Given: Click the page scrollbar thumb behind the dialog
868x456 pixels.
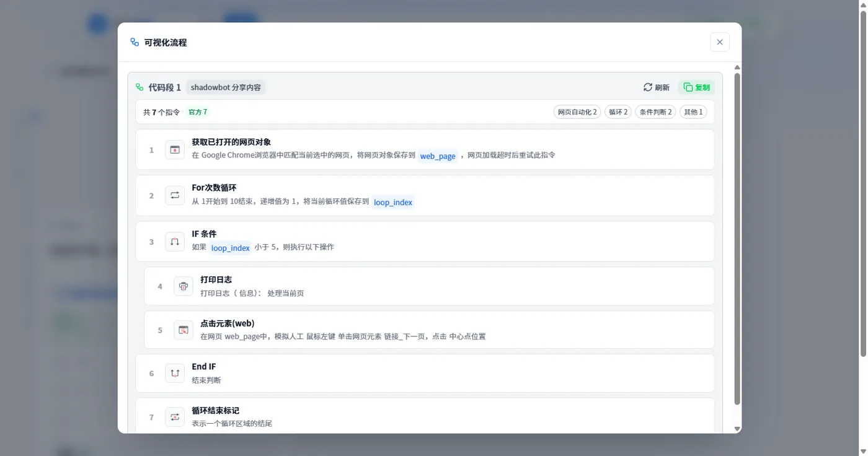Looking at the screenshot, I should [863, 183].
